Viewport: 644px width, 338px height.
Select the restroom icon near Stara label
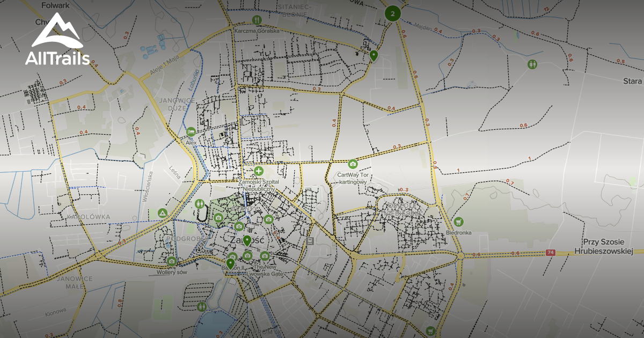[532, 64]
